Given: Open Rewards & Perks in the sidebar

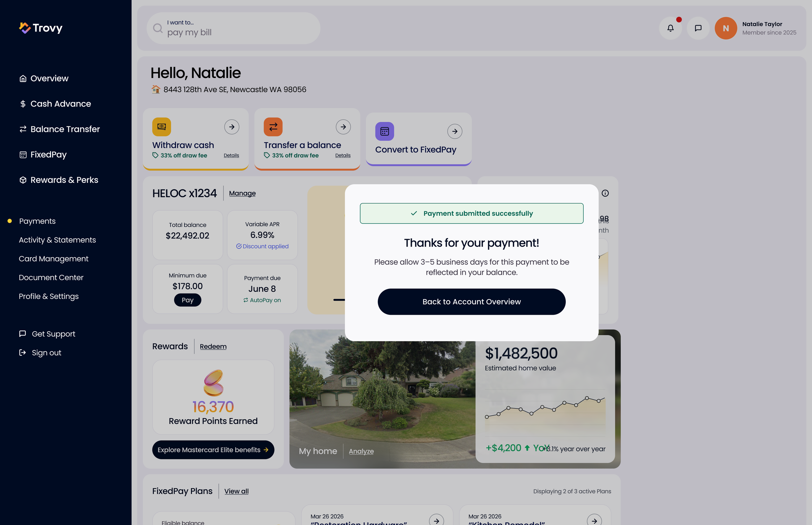Looking at the screenshot, I should click(x=58, y=180).
